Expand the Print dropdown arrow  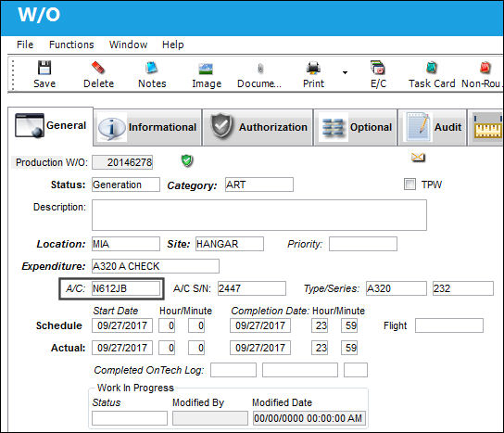coord(345,72)
